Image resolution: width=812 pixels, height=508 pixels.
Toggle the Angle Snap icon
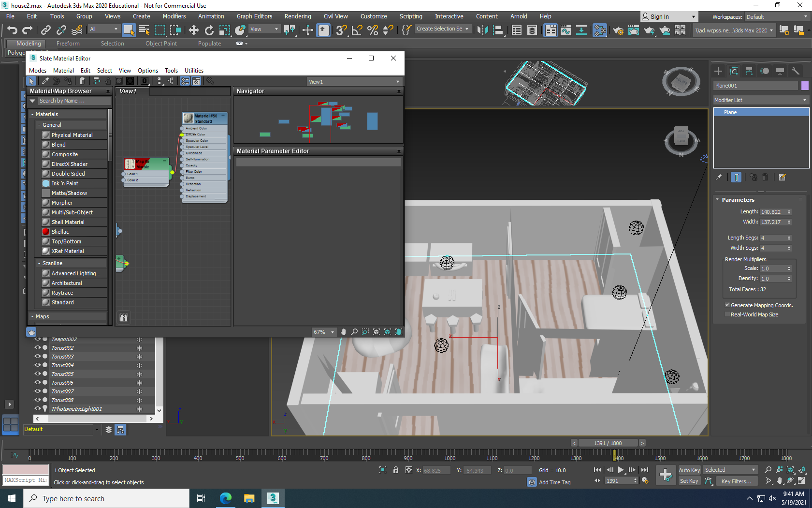(357, 30)
